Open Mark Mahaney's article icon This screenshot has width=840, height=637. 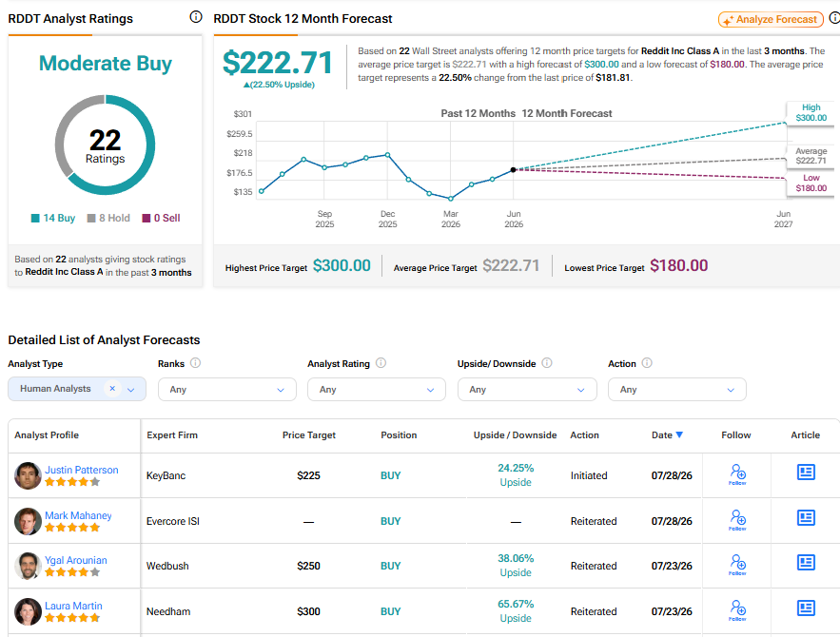[x=806, y=517]
